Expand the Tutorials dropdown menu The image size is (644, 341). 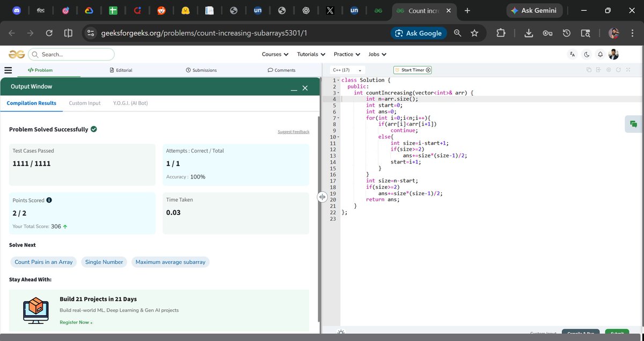(x=311, y=54)
